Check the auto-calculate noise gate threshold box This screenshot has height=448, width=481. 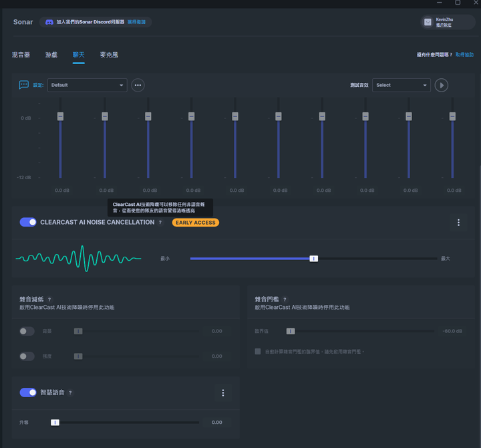[258, 351]
